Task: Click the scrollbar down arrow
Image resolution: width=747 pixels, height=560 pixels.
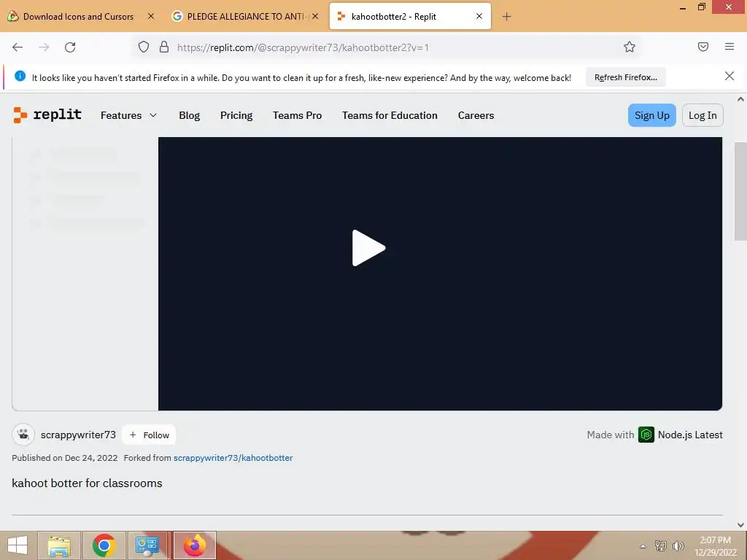Action: coord(740,525)
